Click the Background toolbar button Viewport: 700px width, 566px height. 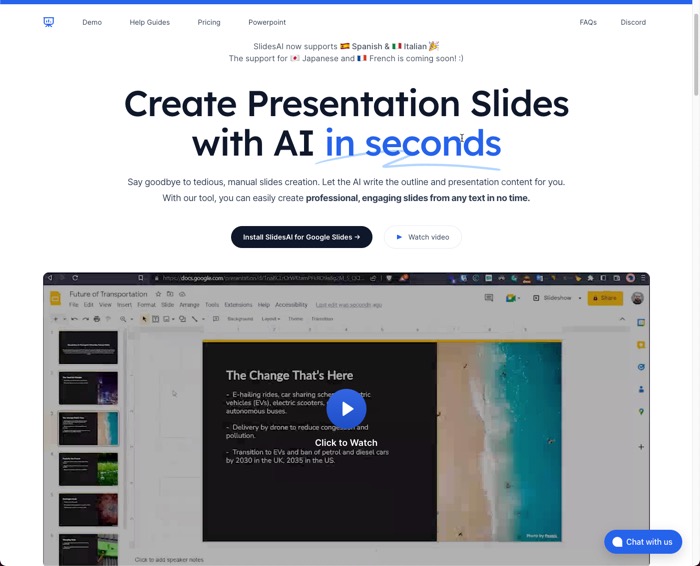240,319
